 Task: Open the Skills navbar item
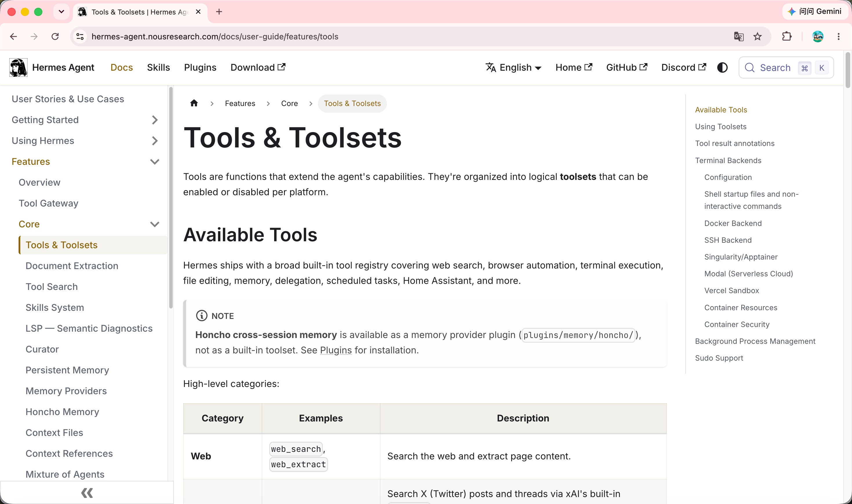click(158, 67)
